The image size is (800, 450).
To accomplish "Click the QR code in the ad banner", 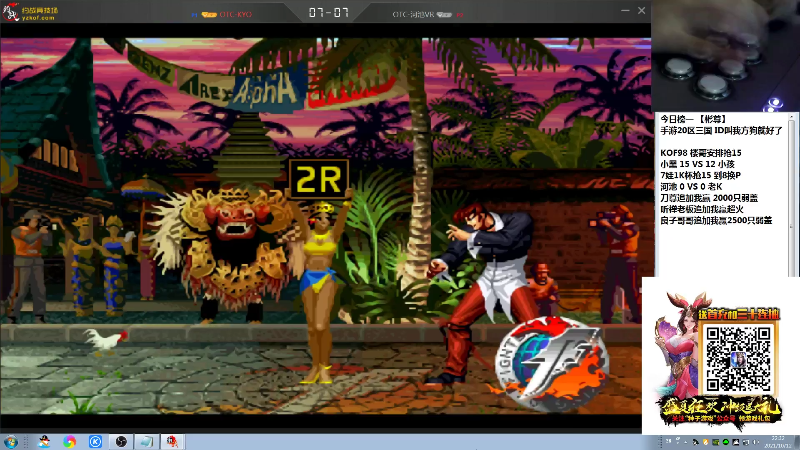I will point(738,359).
